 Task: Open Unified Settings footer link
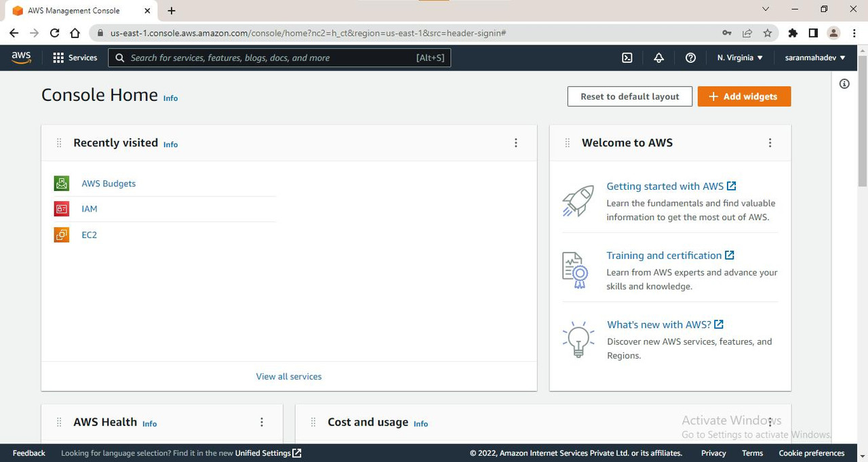(x=269, y=453)
